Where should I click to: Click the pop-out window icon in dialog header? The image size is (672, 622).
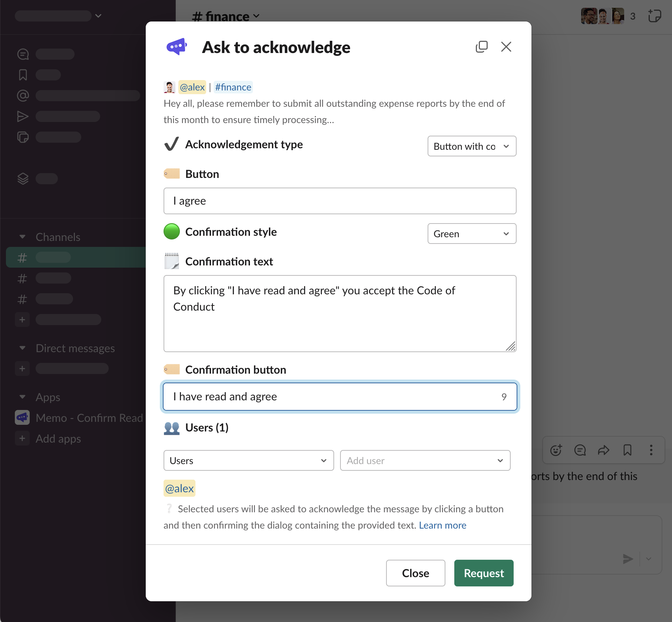click(x=481, y=47)
